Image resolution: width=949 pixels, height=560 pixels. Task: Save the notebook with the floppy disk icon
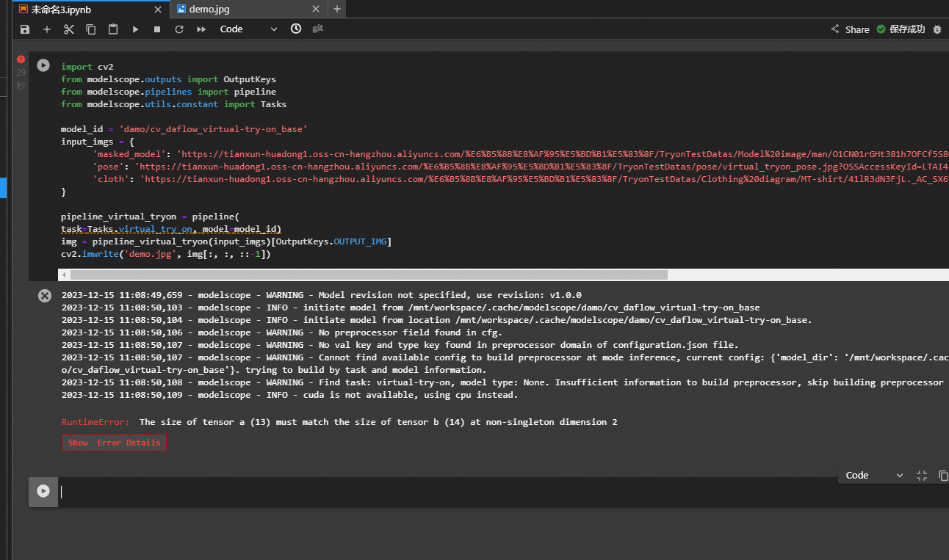[25, 29]
